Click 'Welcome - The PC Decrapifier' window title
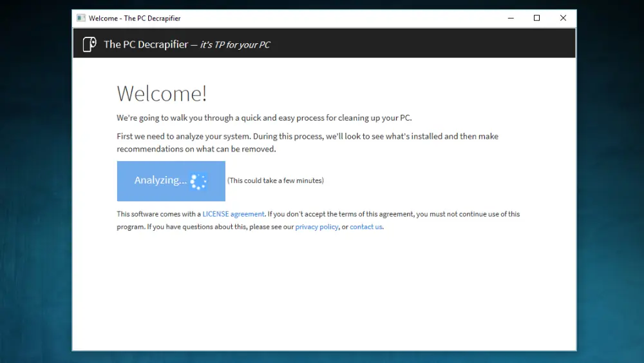 pos(135,18)
